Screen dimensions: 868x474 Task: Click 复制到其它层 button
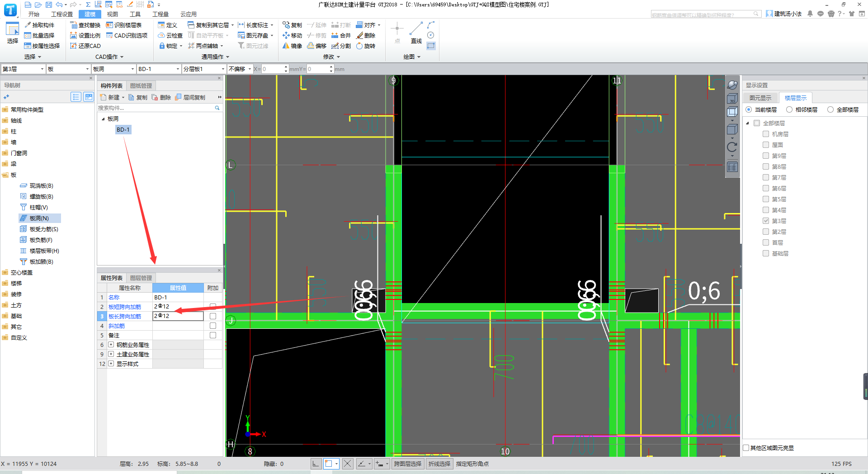coord(210,25)
